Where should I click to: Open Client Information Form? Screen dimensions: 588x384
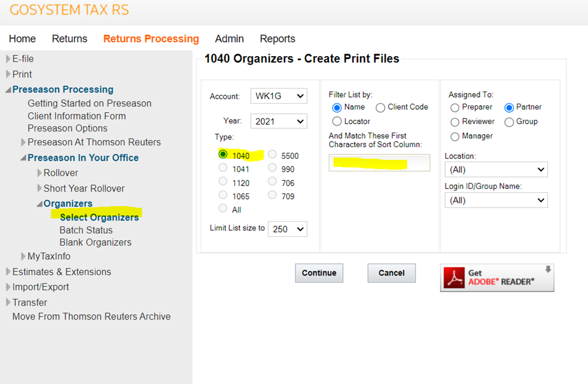click(x=77, y=116)
